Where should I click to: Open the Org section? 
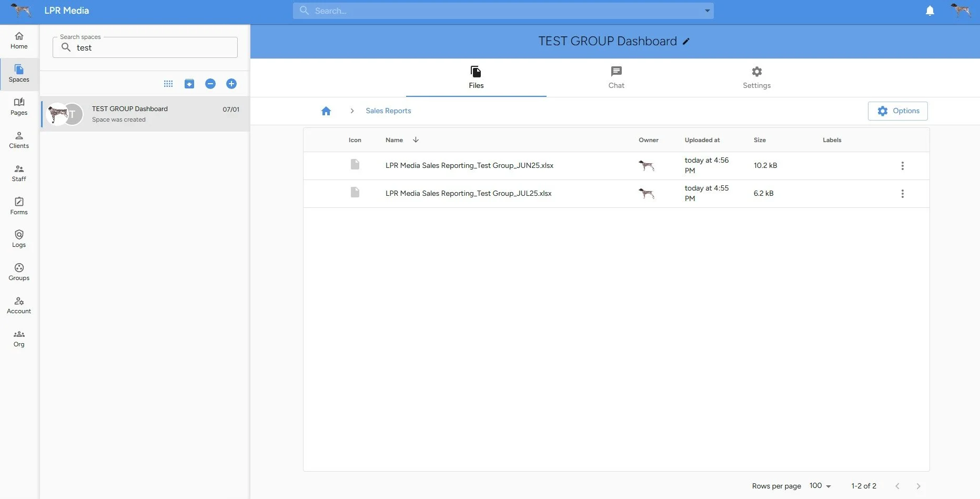coord(19,338)
